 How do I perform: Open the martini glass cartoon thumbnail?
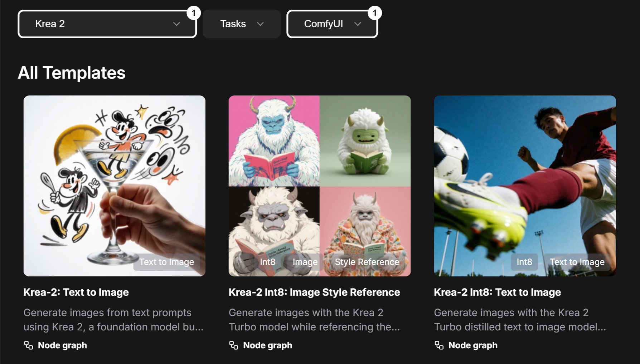tap(115, 186)
